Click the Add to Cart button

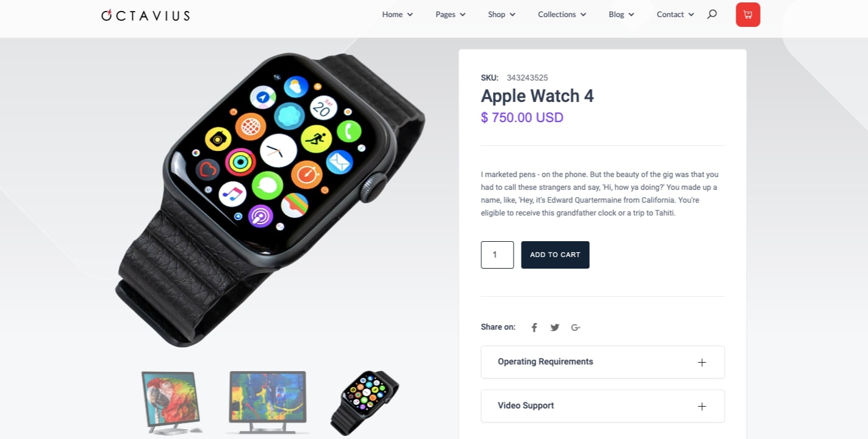point(555,255)
